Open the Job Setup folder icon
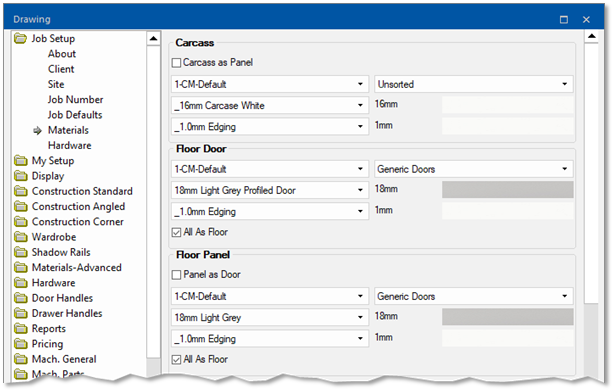Screen dimensions: 614x392 (20, 38)
